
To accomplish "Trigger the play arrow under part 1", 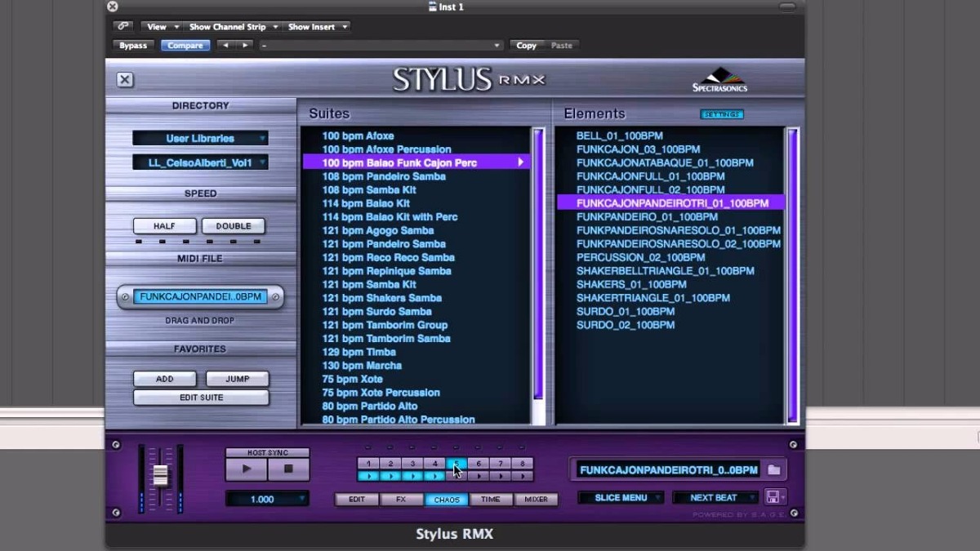I will coord(368,476).
